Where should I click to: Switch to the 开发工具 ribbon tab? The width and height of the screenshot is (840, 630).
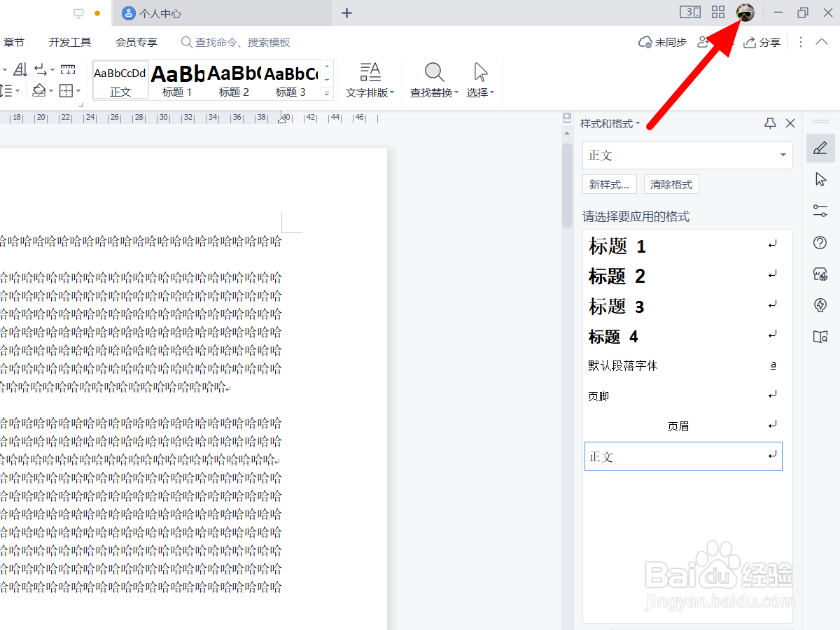click(x=69, y=42)
